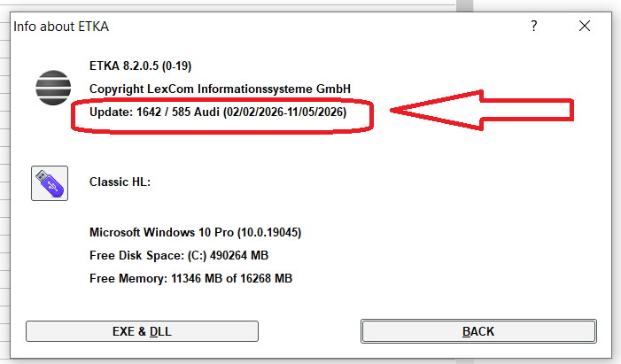The height and width of the screenshot is (364, 621).
Task: Click the question mark help button
Action: pyautogui.click(x=534, y=27)
